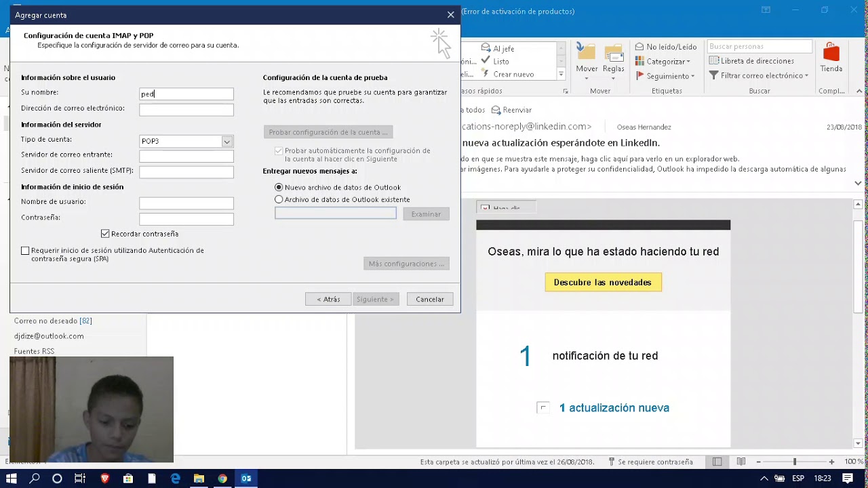Click the Atrás button
This screenshot has width=868, height=488.
coord(328,299)
